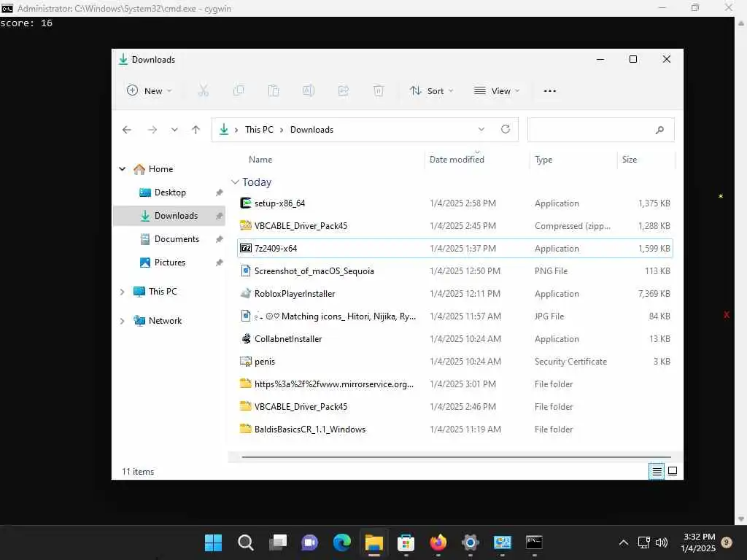Expand the This PC tree node
Viewport: 747px width, 560px height.
point(123,292)
